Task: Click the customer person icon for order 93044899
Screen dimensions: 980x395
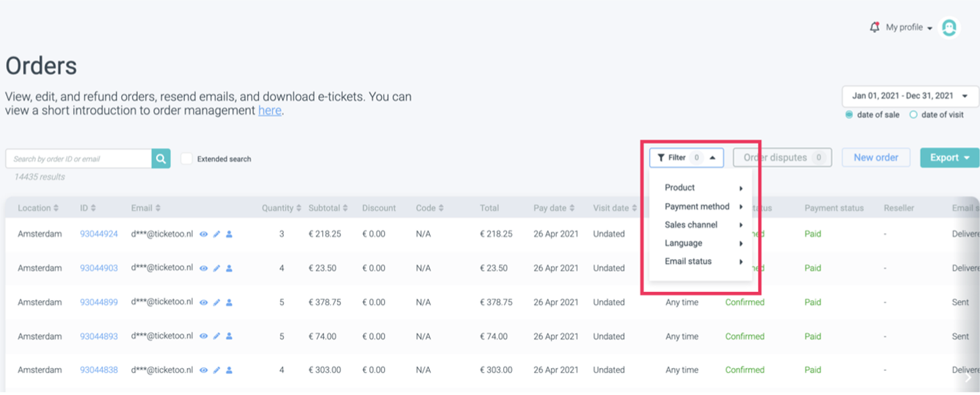Action: 229,302
